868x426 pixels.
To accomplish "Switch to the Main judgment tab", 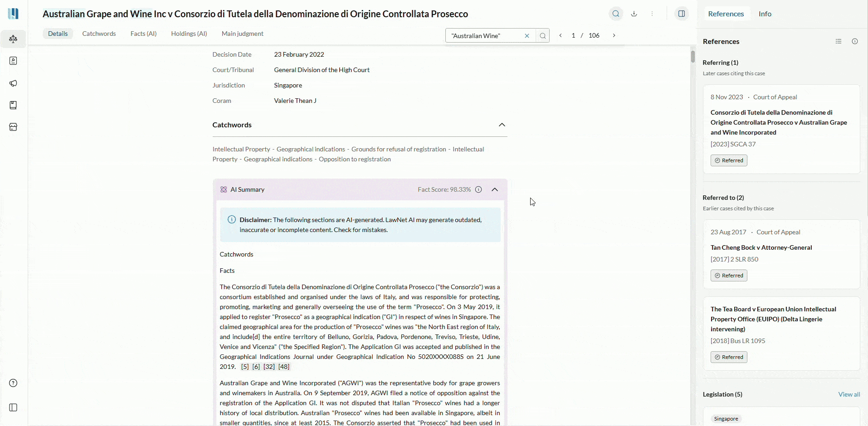I will 242,34.
